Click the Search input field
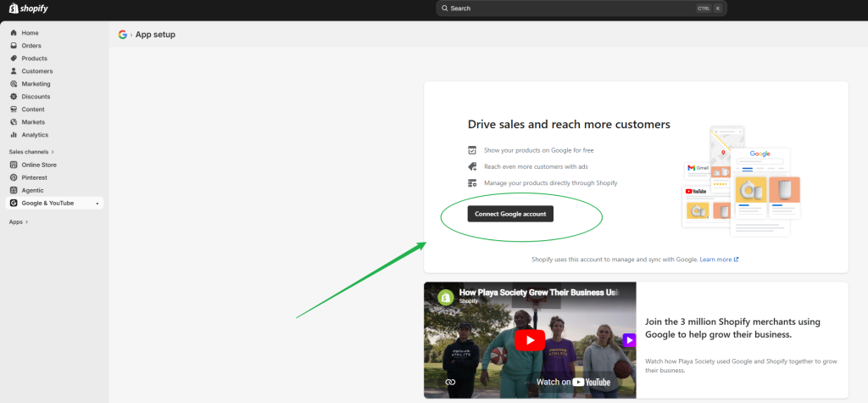Screen dimensions: 868x403 click(x=581, y=8)
